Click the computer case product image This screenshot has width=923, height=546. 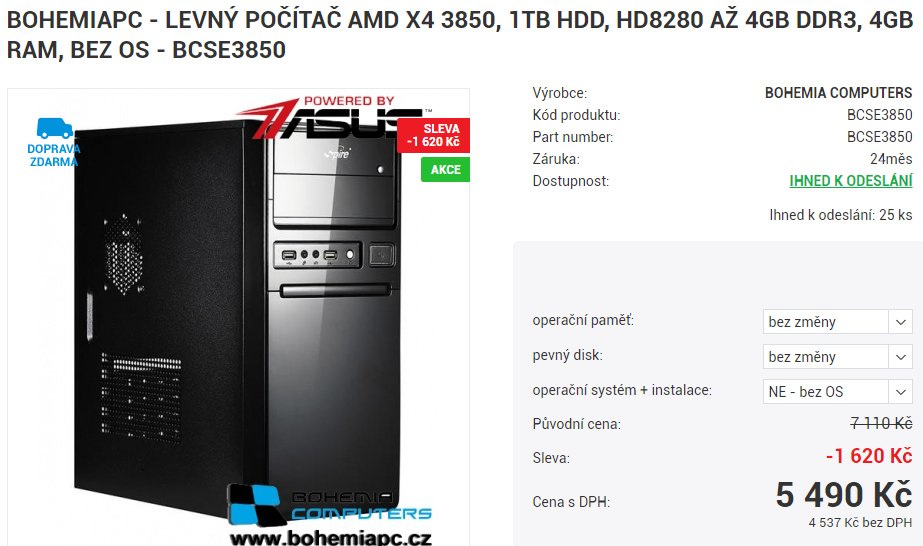tap(238, 318)
